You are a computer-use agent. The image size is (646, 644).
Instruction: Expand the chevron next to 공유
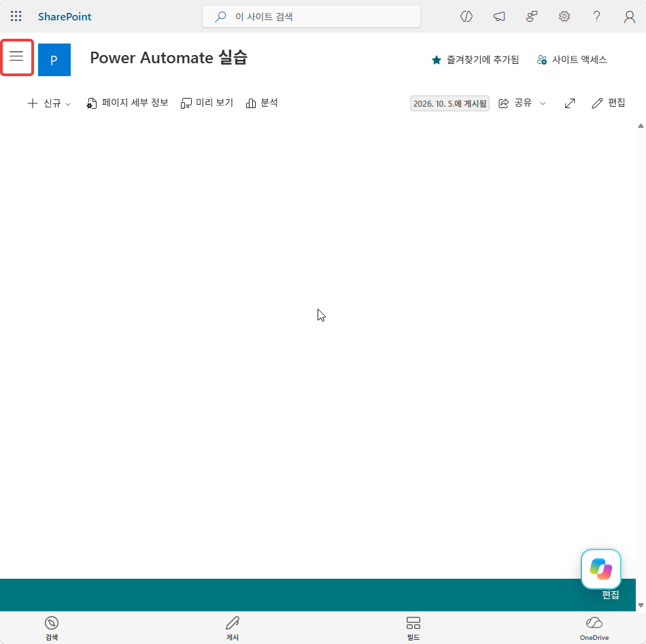tap(543, 103)
